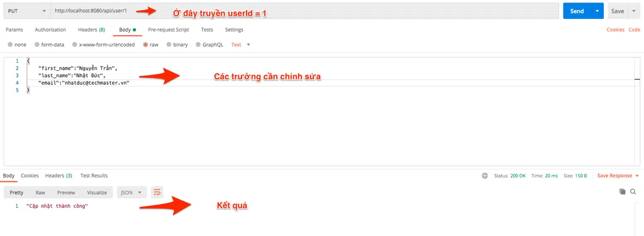Click the blue Send button
Screen dimensions: 644x236
pos(577,11)
